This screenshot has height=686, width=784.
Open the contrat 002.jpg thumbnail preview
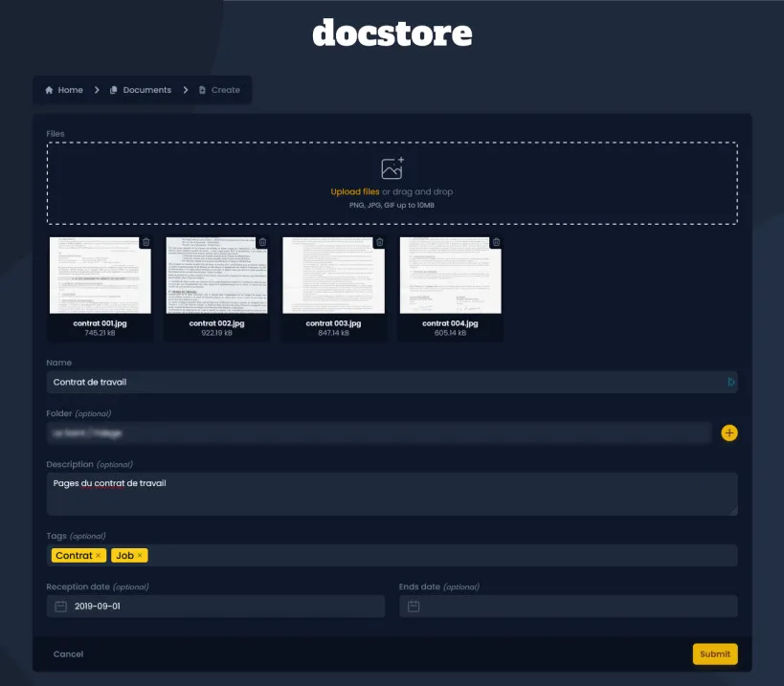(x=215, y=276)
